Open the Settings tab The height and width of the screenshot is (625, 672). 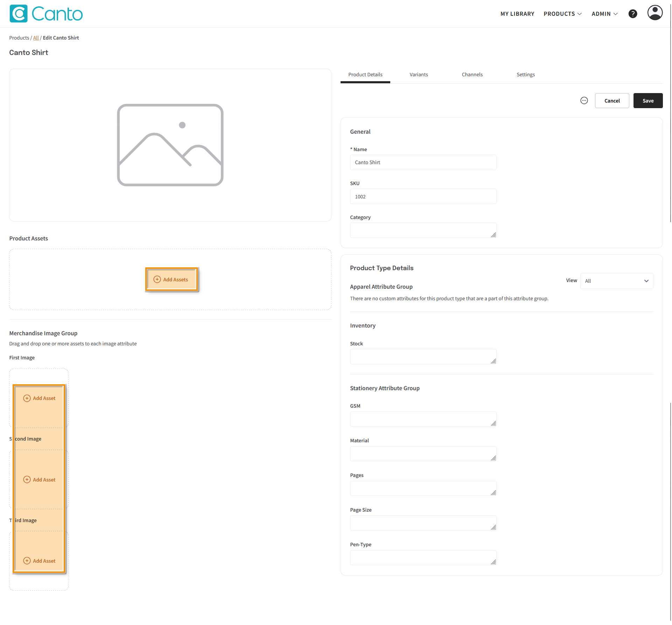(525, 75)
